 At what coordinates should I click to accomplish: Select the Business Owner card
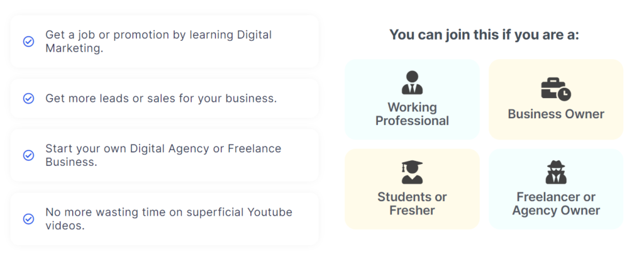coord(556,99)
